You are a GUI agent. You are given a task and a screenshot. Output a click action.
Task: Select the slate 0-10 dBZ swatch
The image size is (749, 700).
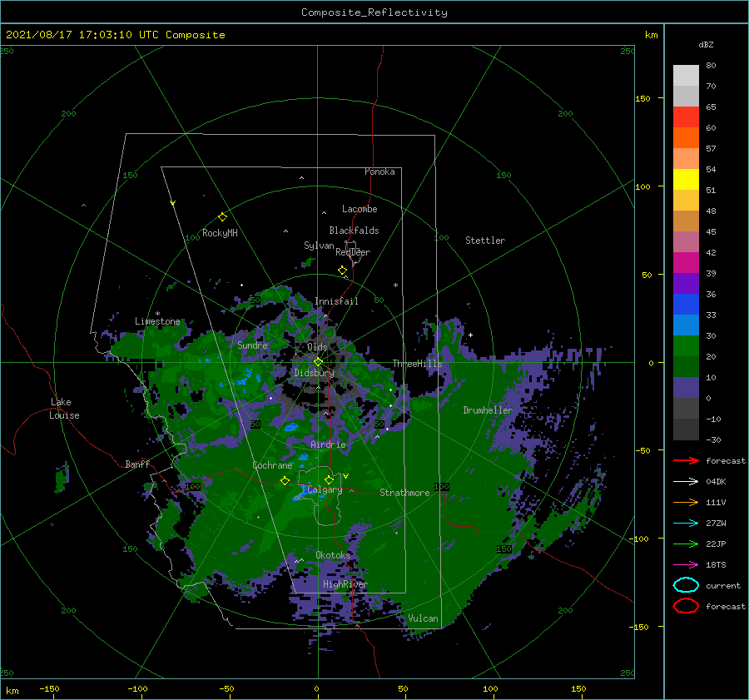[686, 388]
